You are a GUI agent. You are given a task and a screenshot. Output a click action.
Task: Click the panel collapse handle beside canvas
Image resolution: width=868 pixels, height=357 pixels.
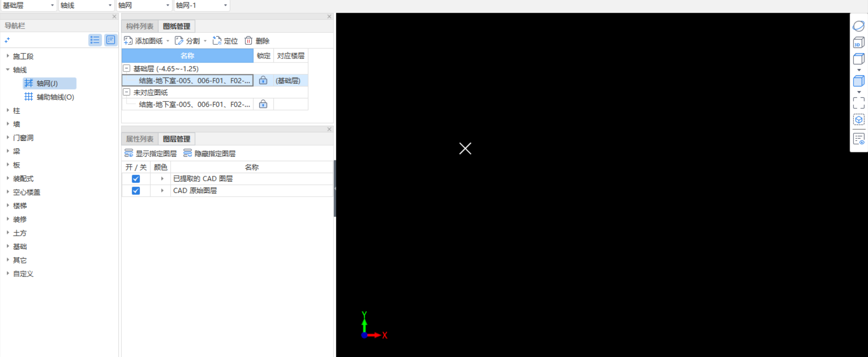pos(335,188)
